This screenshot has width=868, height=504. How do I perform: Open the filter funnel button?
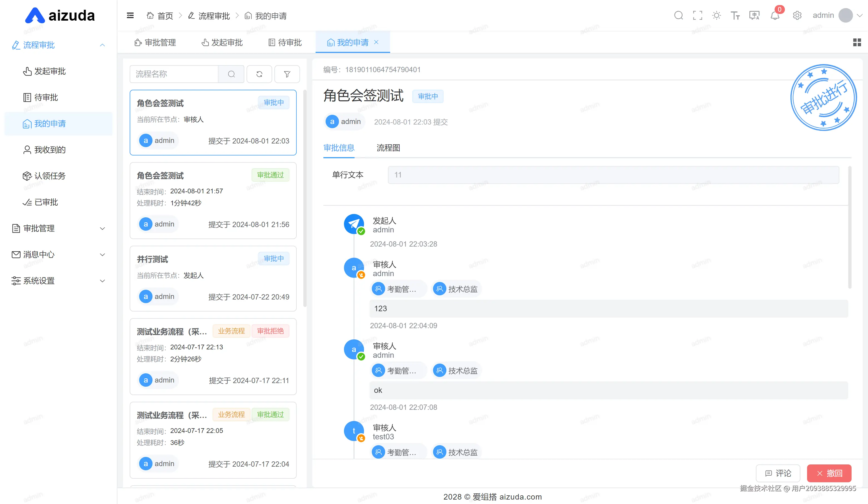pos(287,74)
